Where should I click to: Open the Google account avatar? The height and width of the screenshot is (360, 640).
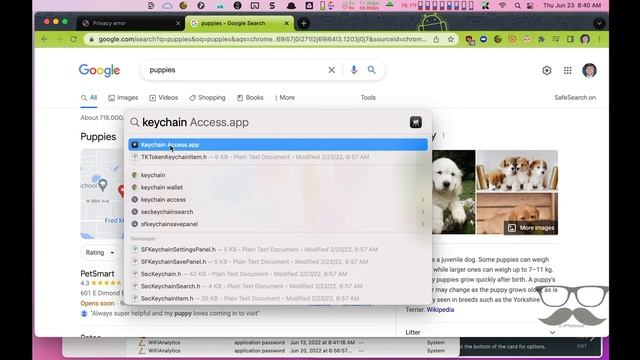[x=589, y=70]
